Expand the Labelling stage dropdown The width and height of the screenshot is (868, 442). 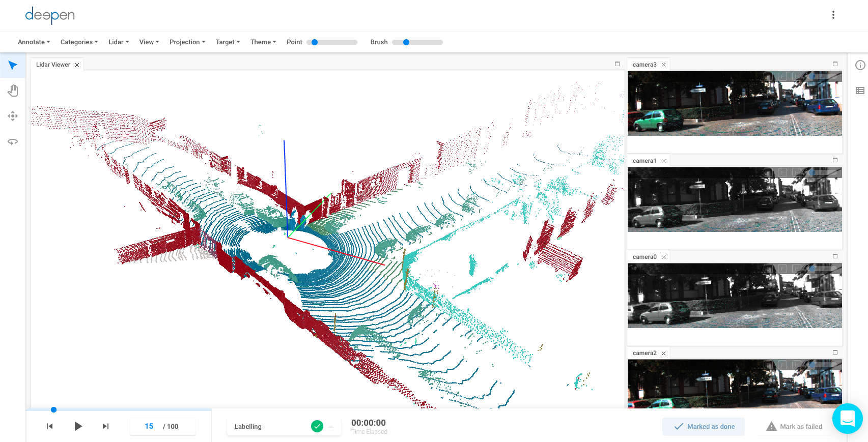pos(331,427)
